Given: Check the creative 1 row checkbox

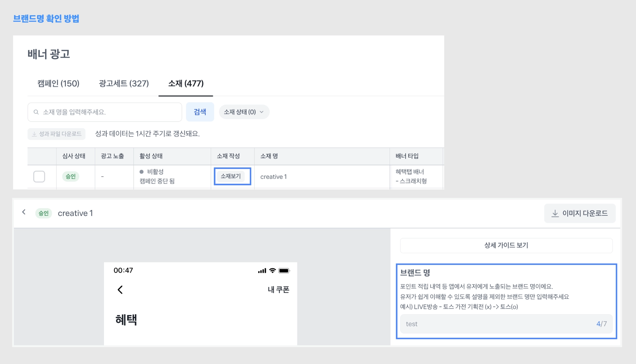Looking at the screenshot, I should pos(39,176).
